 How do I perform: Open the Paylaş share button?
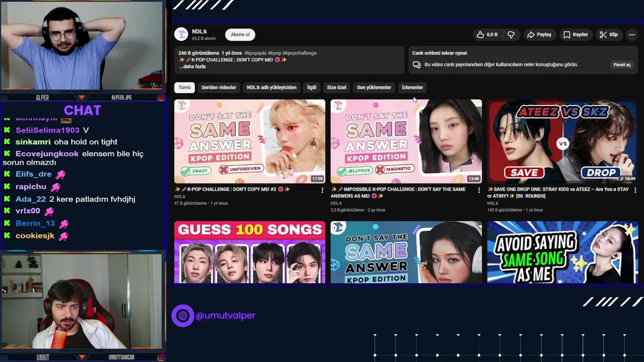pyautogui.click(x=539, y=35)
